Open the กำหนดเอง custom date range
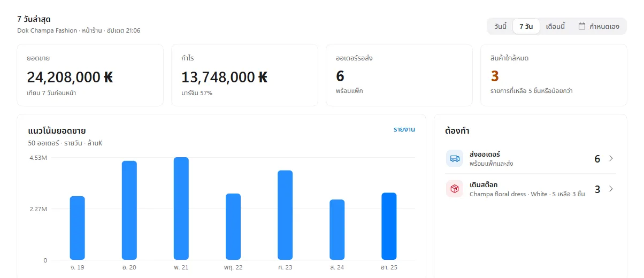The width and height of the screenshot is (644, 278). 599,26
